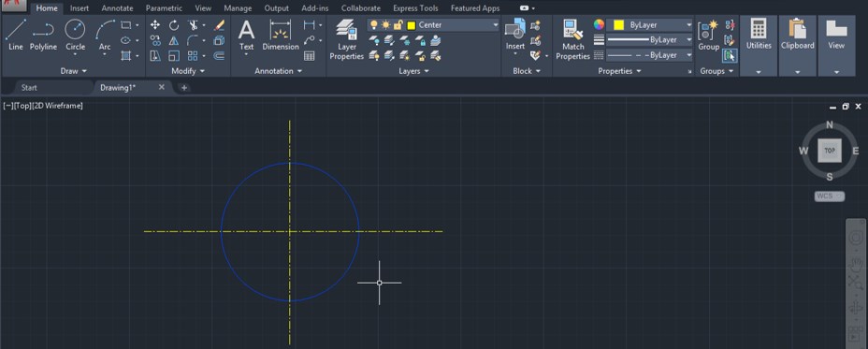Activate the Mirror tool
The image size is (868, 349).
tap(174, 40)
